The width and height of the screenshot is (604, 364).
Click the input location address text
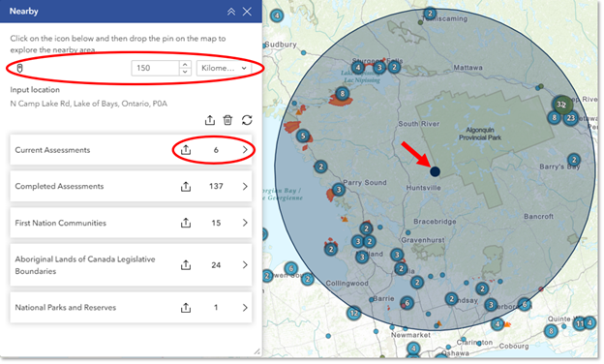tap(89, 104)
